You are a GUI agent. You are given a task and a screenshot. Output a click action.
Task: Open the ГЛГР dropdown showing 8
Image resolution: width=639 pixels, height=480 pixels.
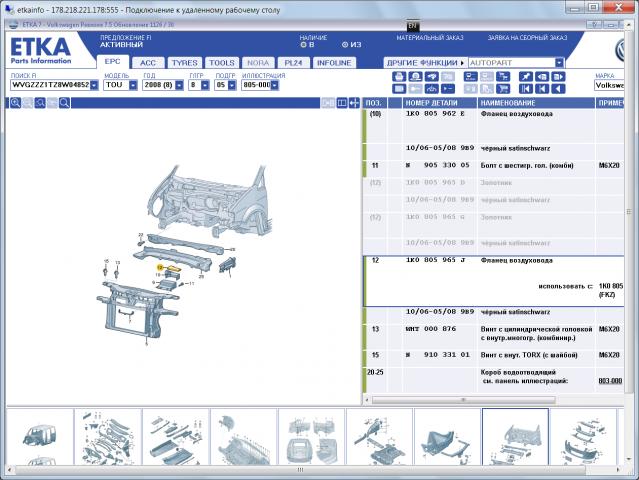point(205,85)
